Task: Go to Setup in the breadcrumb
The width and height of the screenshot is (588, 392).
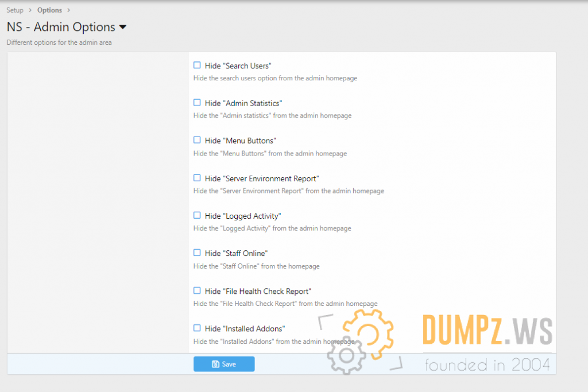Action: tap(15, 10)
